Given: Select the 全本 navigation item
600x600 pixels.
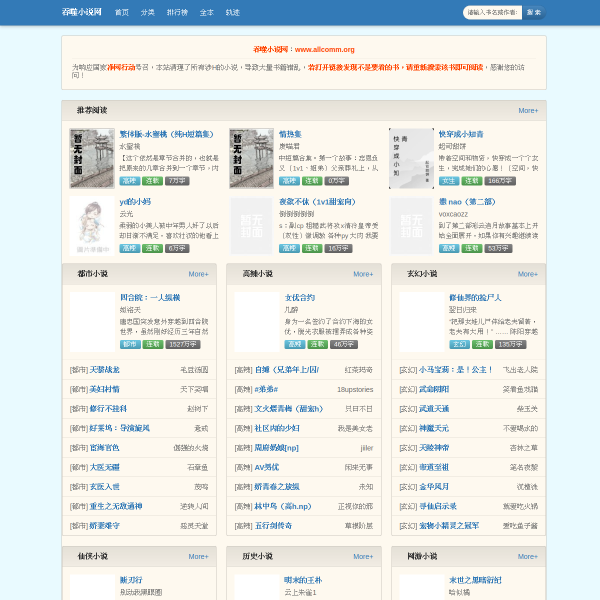Looking at the screenshot, I should [x=207, y=13].
